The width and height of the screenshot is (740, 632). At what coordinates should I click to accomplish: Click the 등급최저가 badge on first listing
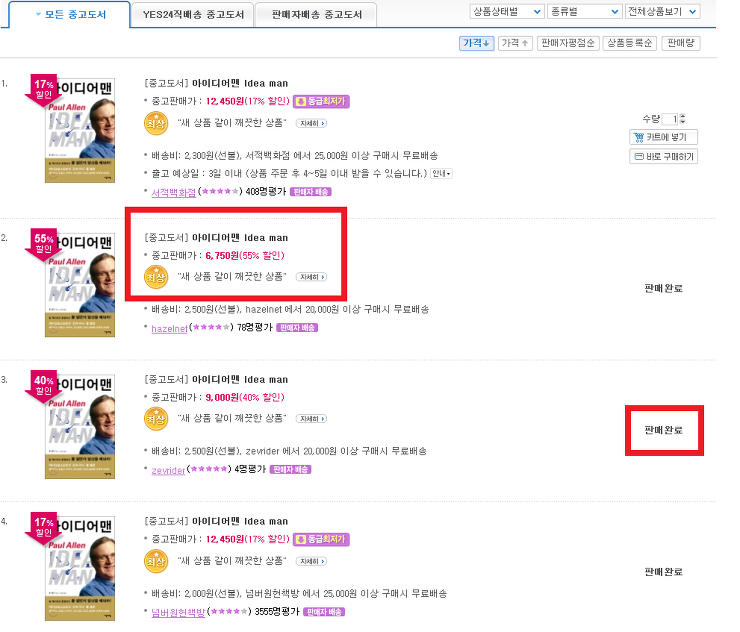pyautogui.click(x=321, y=101)
